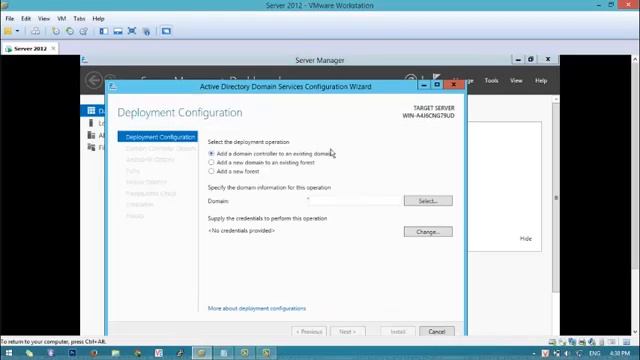Enter full screen mode icon

[132, 31]
